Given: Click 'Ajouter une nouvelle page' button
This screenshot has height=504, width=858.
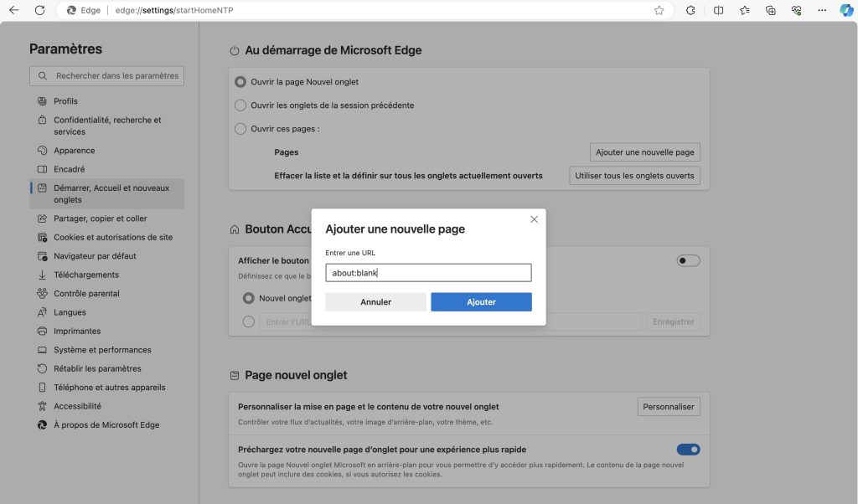Looking at the screenshot, I should 644,152.
